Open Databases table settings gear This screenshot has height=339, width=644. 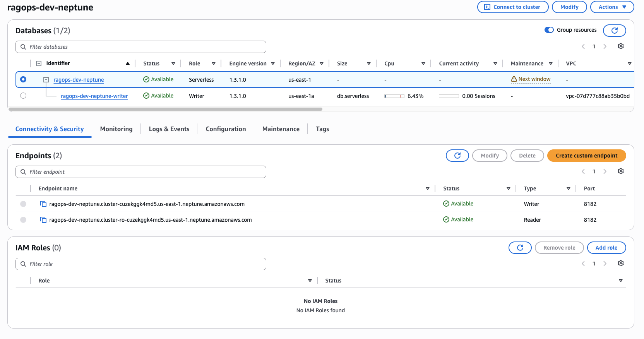621,46
